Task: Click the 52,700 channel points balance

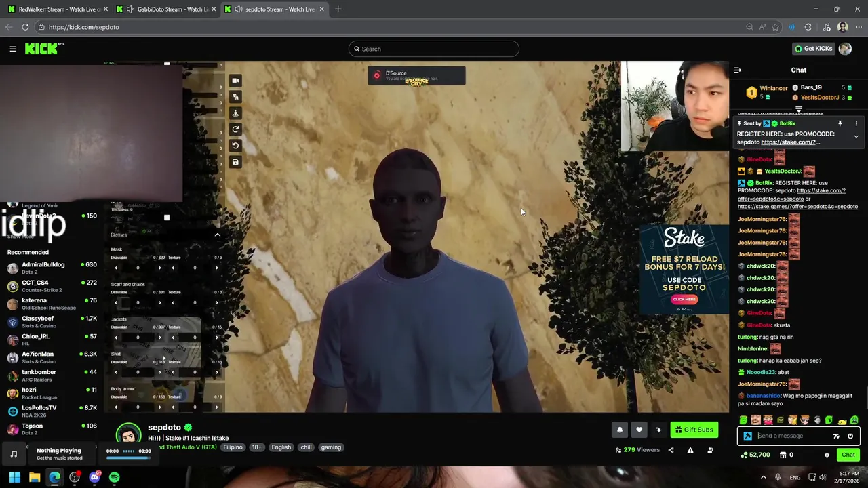Action: click(x=756, y=455)
